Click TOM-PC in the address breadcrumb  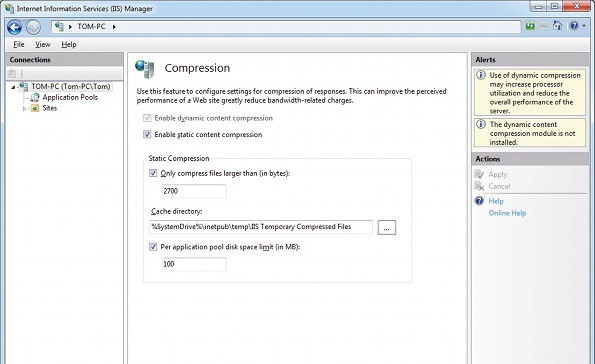pyautogui.click(x=91, y=26)
